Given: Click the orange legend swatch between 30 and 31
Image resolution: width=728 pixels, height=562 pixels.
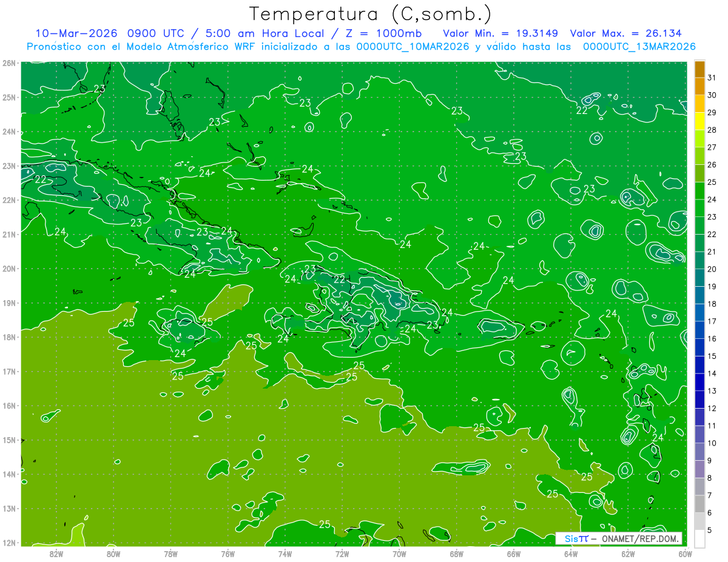Looking at the screenshot, I should (699, 87).
